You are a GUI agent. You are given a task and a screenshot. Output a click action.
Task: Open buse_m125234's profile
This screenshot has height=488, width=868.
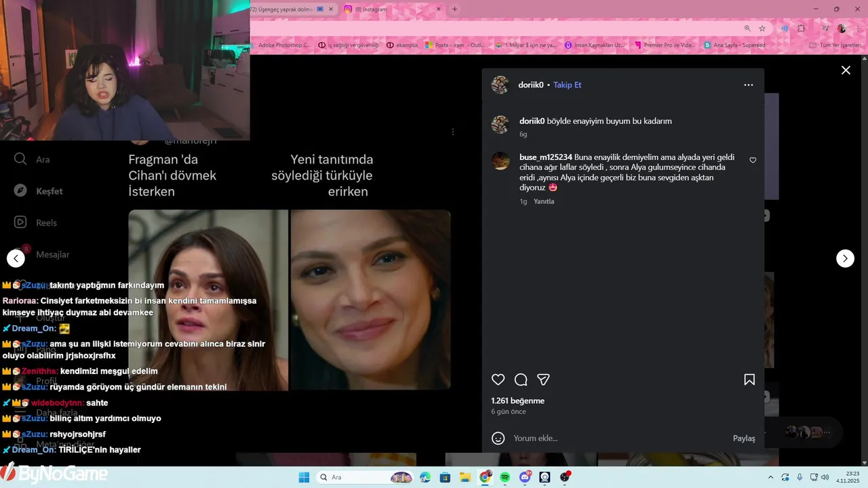pos(545,157)
